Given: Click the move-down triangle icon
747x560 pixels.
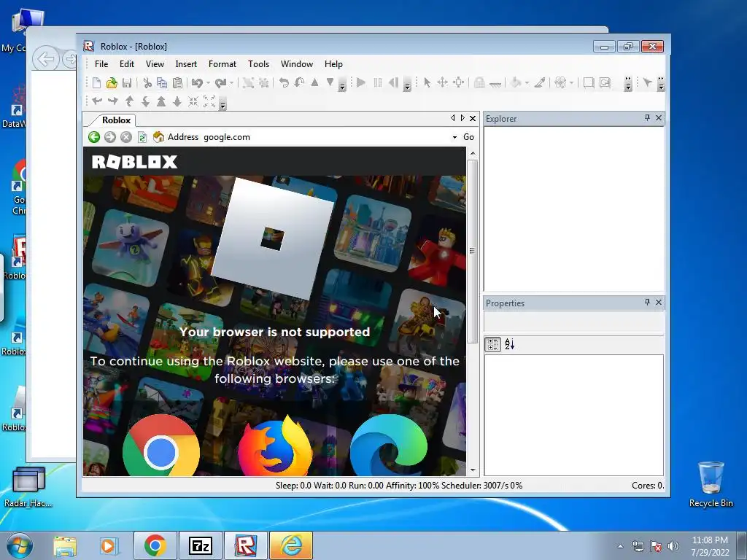Looking at the screenshot, I should pyautogui.click(x=330, y=83).
